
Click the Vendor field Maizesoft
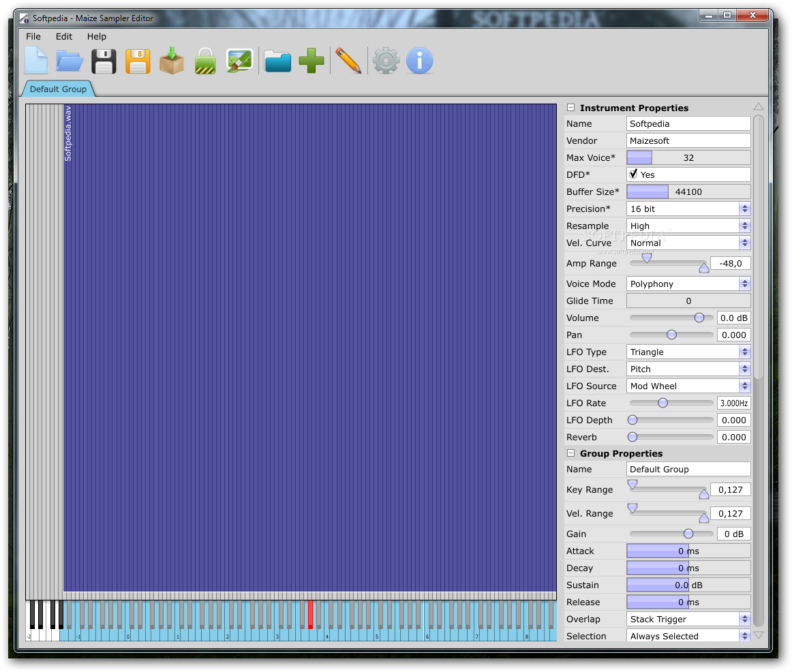click(688, 140)
